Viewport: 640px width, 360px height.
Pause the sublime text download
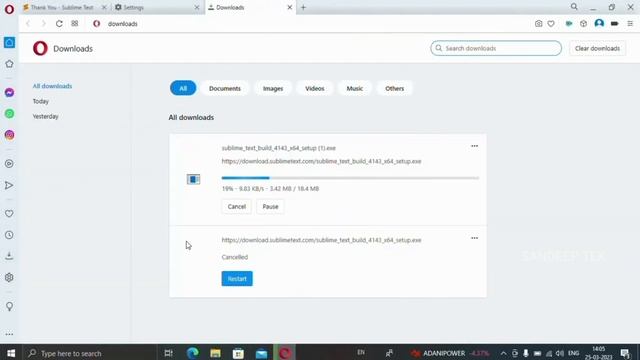pos(270,207)
